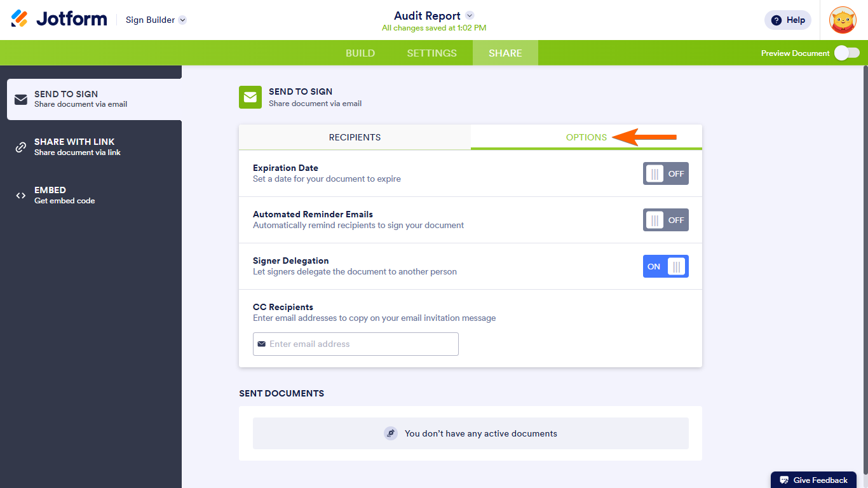Open the Settings tab
This screenshot has height=488, width=868.
432,53
